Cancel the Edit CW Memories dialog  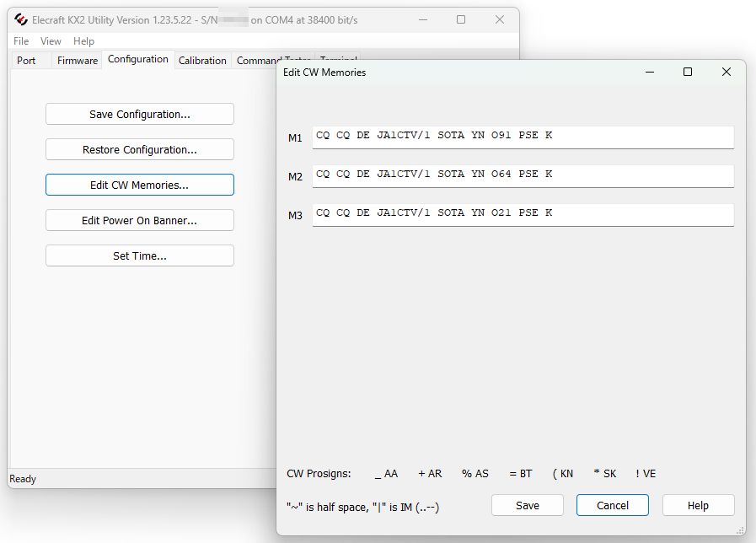613,505
